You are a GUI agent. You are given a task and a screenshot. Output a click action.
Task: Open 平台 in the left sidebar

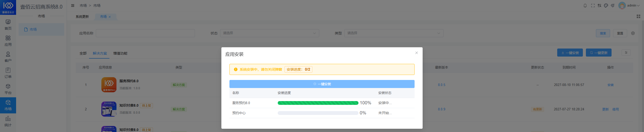(8, 89)
